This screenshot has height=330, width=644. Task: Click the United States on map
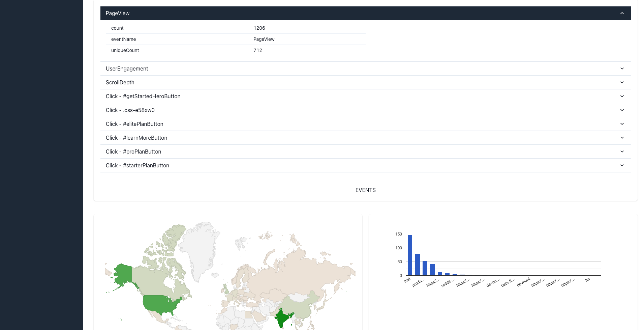point(160,304)
